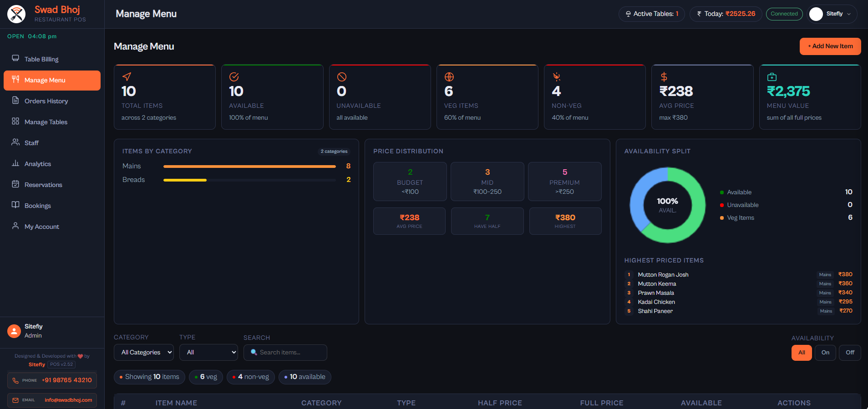Open the All Categories dropdown
Image resolution: width=868 pixels, height=409 pixels.
143,353
